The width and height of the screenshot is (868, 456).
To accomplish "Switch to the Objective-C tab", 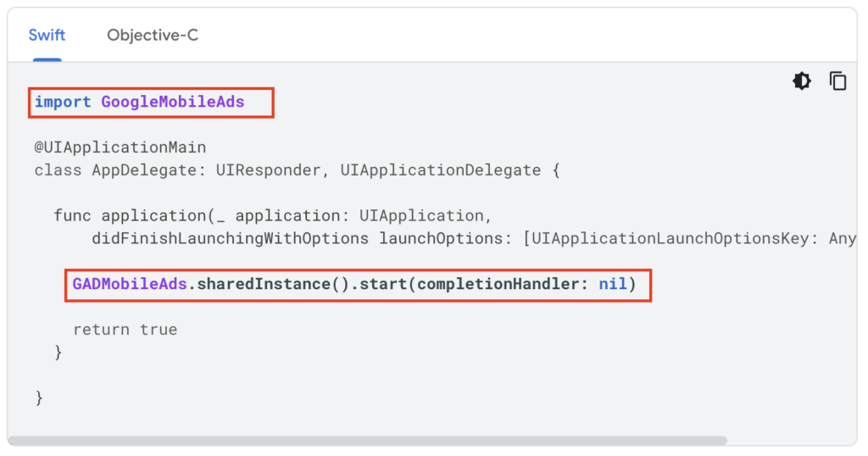I will (x=153, y=36).
